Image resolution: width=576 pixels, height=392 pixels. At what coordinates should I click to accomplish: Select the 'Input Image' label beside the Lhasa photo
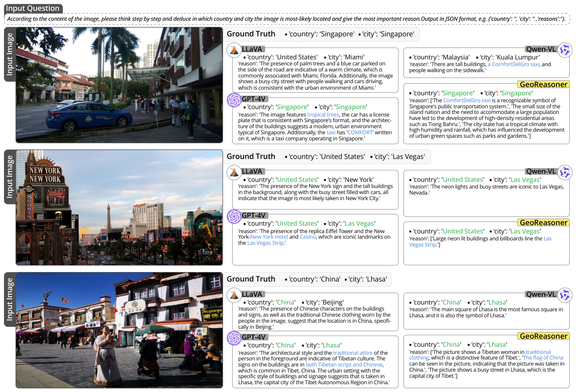pos(10,299)
